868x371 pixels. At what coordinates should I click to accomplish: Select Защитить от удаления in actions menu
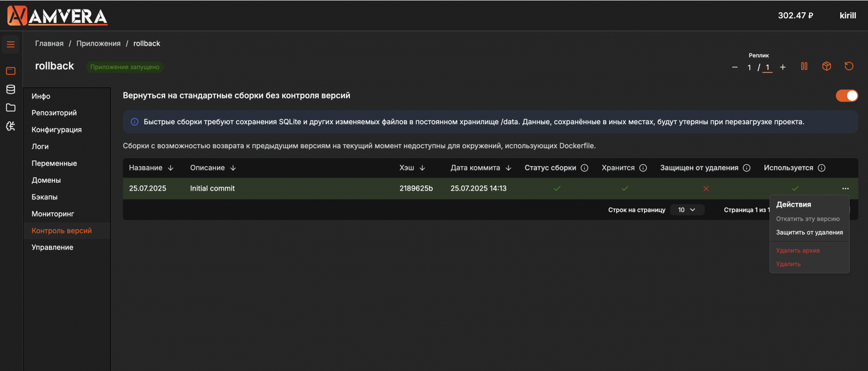[809, 232]
